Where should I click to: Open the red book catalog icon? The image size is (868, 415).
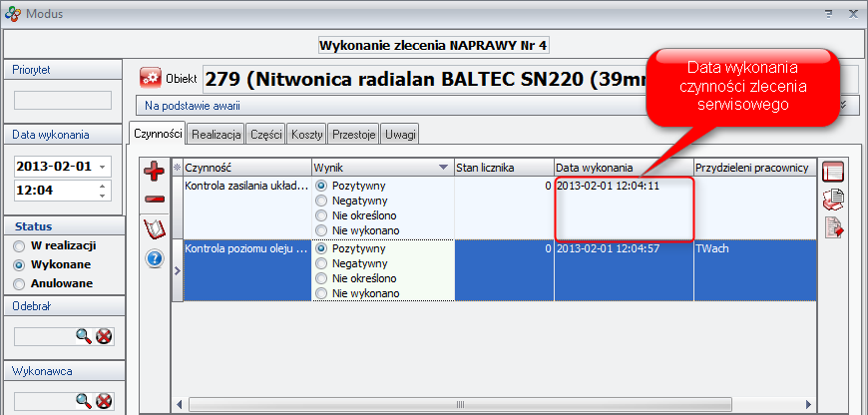pos(155,228)
